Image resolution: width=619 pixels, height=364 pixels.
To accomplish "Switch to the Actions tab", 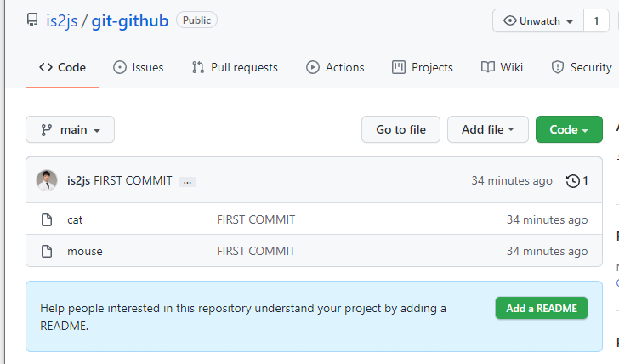I will pos(335,67).
